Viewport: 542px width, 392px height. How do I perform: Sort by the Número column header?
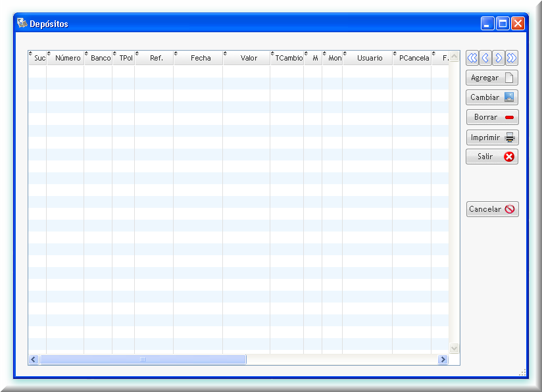coord(65,58)
